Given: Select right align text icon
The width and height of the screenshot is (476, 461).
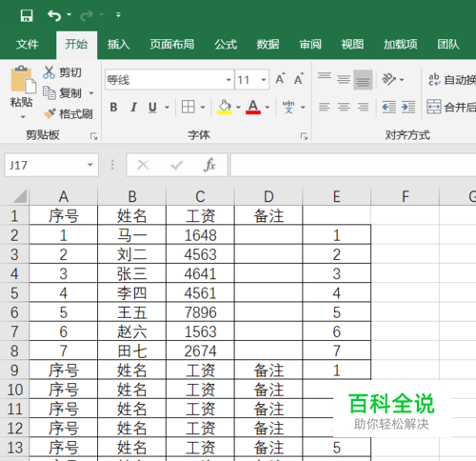Looking at the screenshot, I should coord(363,107).
